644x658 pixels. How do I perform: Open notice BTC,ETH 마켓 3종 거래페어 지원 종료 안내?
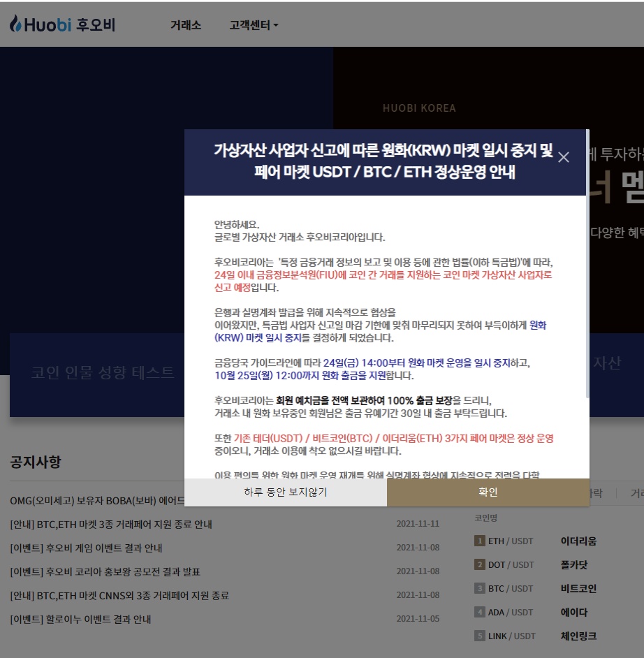[x=111, y=525]
